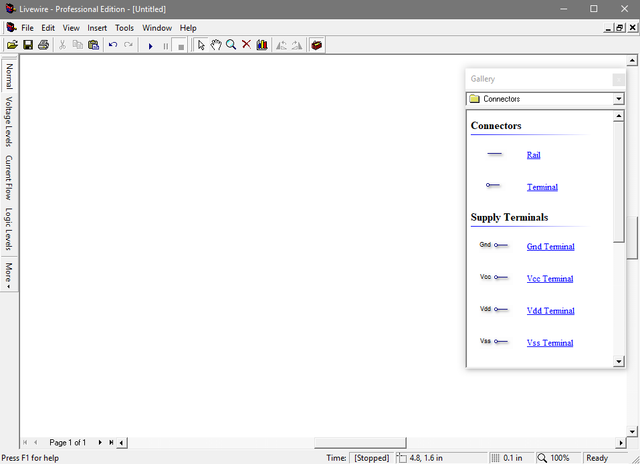Image resolution: width=640 pixels, height=464 pixels.
Task: Select the hand pan tool
Action: (216, 45)
